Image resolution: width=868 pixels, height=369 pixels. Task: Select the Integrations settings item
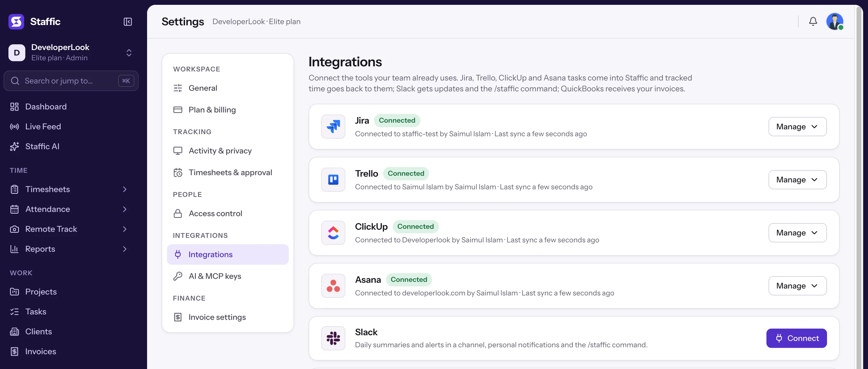click(228, 254)
